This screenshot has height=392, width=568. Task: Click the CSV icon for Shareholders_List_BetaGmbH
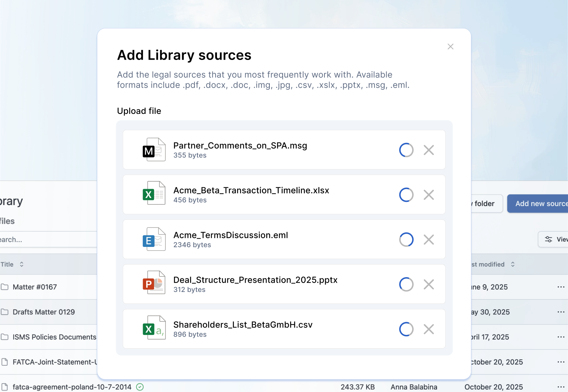click(154, 329)
